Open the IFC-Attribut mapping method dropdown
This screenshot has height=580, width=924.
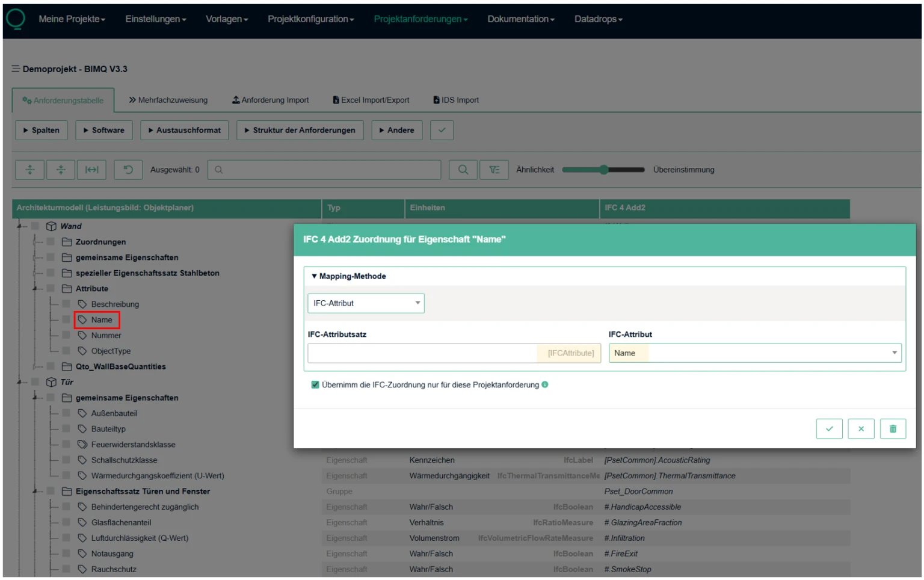click(366, 303)
